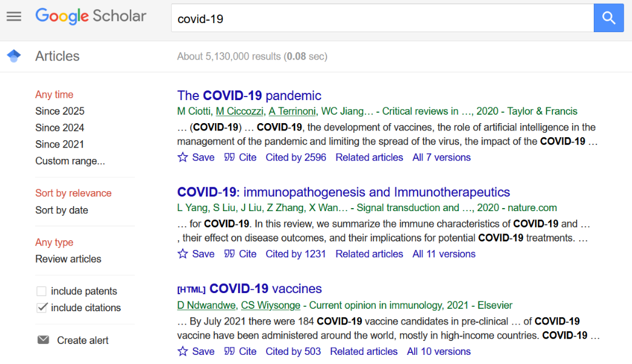
Task: Filter results to Since 2024
Action: 59,127
